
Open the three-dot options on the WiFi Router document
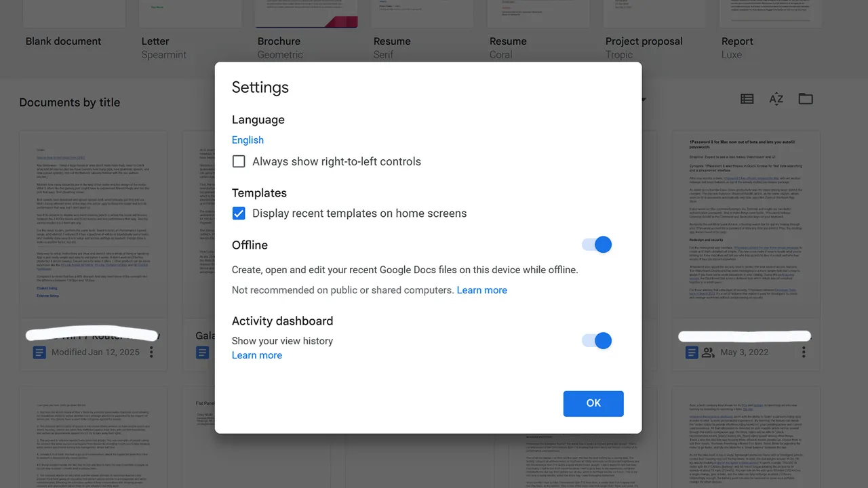[x=151, y=352]
